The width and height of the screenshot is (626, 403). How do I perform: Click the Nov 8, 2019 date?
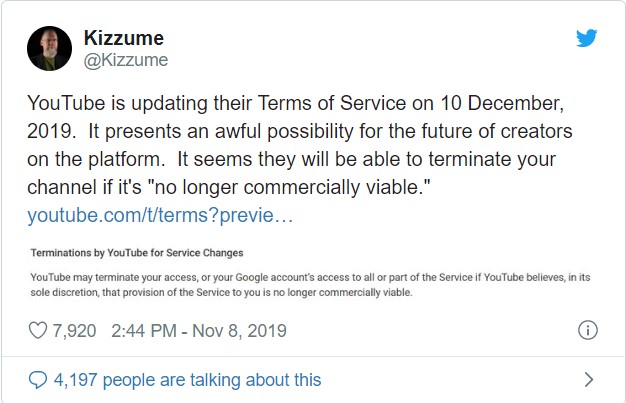240,331
